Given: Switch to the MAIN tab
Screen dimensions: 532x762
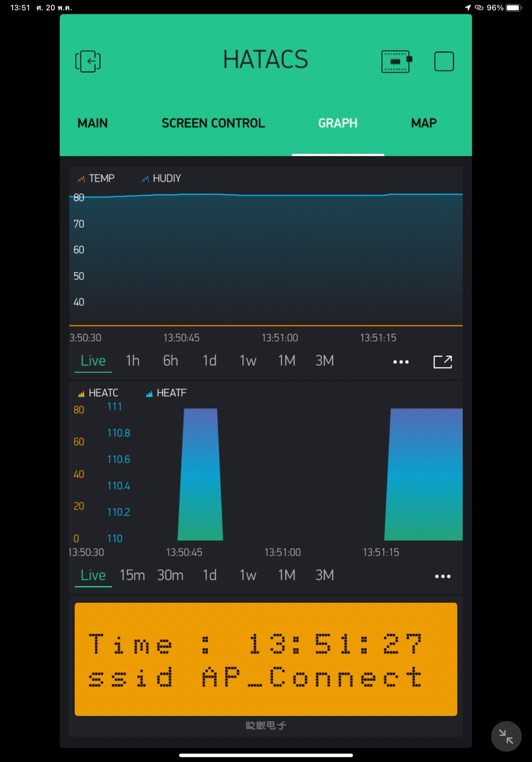Looking at the screenshot, I should click(92, 123).
